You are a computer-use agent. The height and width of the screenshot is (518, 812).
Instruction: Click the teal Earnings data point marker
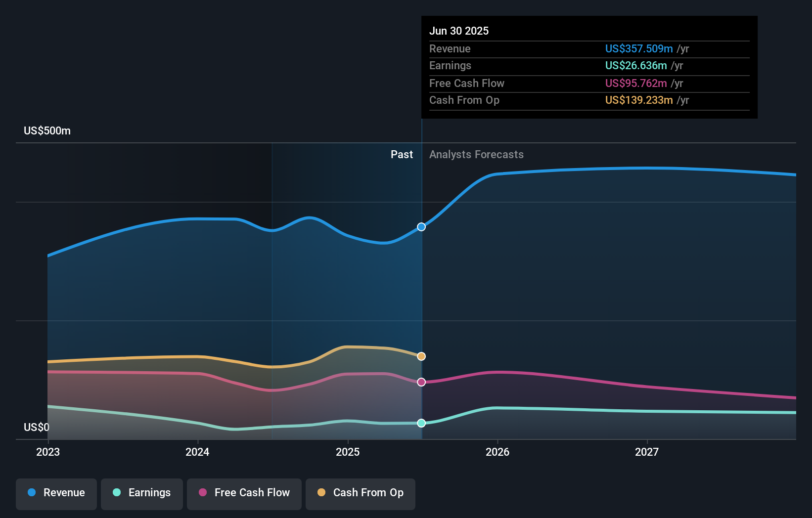pyautogui.click(x=421, y=423)
